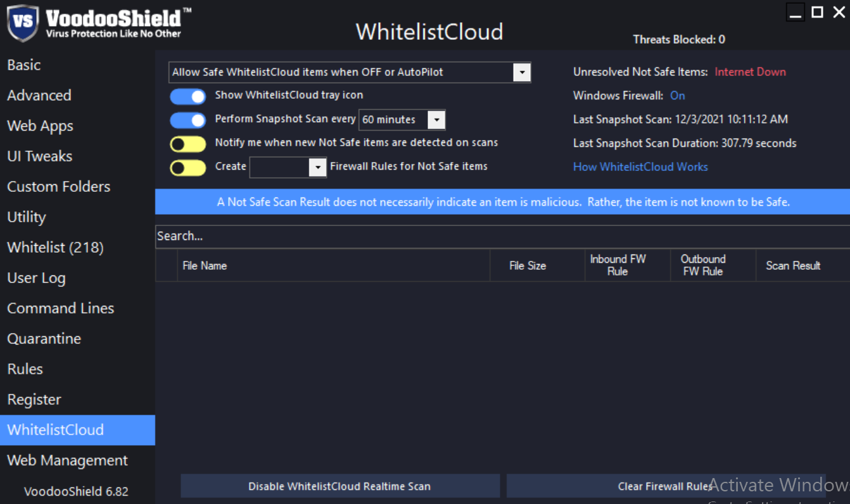
Task: Close the VoodooShield window
Action: [x=839, y=12]
